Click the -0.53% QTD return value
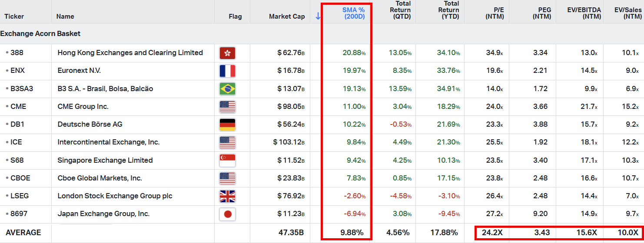 (401, 124)
